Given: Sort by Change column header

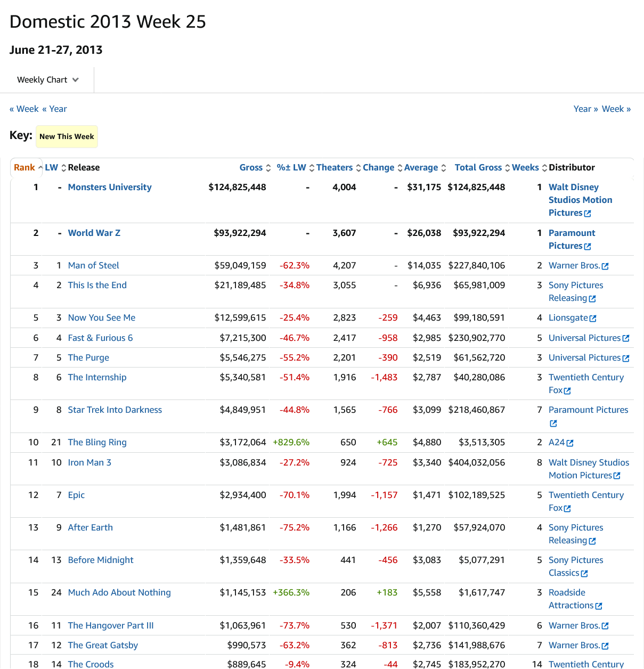Looking at the screenshot, I should [x=382, y=167].
